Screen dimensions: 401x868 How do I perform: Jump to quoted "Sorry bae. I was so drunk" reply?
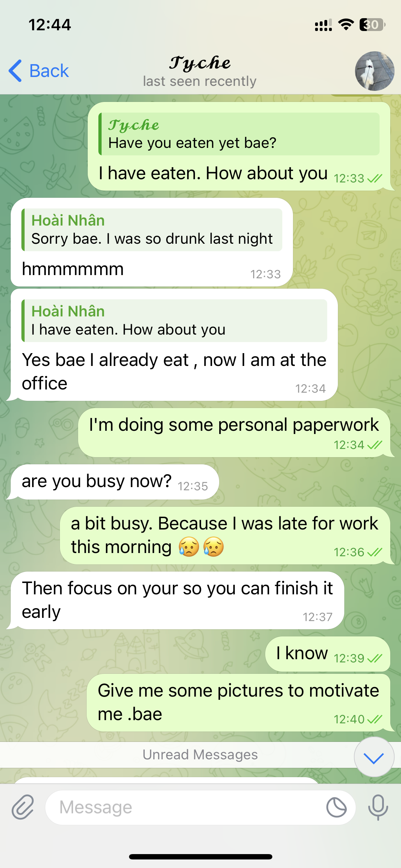click(152, 230)
